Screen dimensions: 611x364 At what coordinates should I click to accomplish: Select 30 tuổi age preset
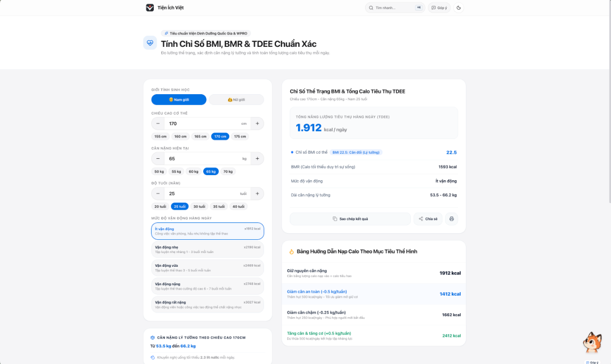point(200,206)
